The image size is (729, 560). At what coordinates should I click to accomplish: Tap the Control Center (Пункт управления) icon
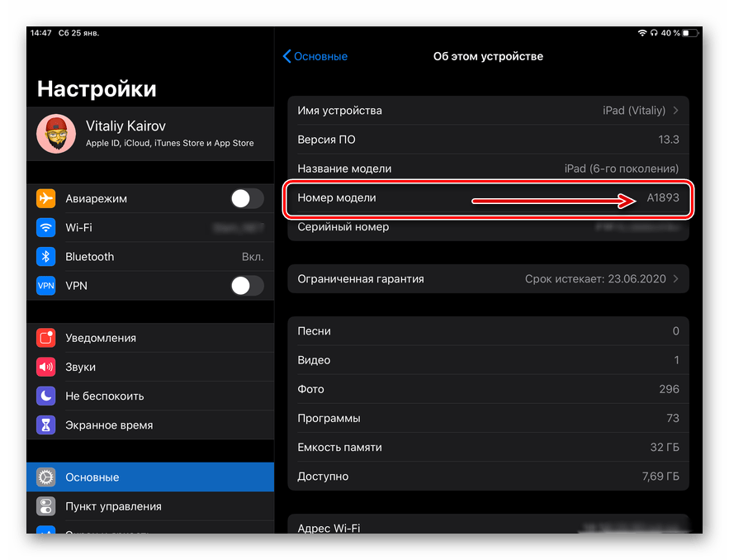pos(46,506)
